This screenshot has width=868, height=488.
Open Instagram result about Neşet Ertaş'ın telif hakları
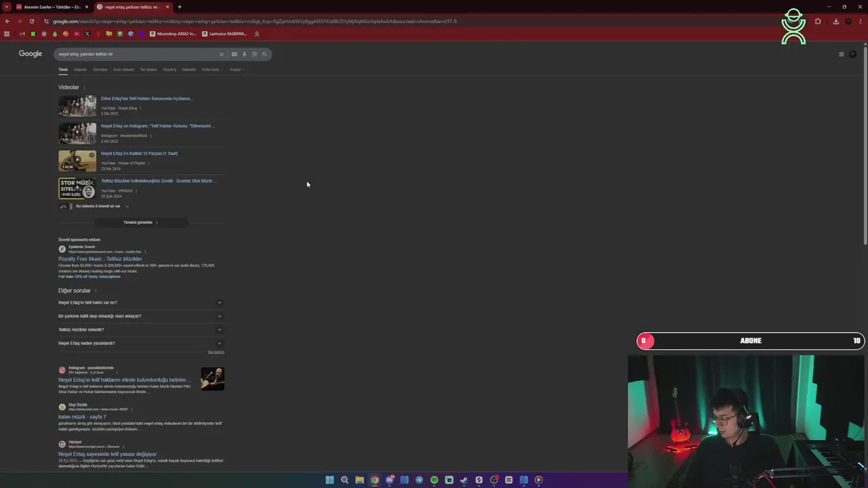tap(123, 380)
